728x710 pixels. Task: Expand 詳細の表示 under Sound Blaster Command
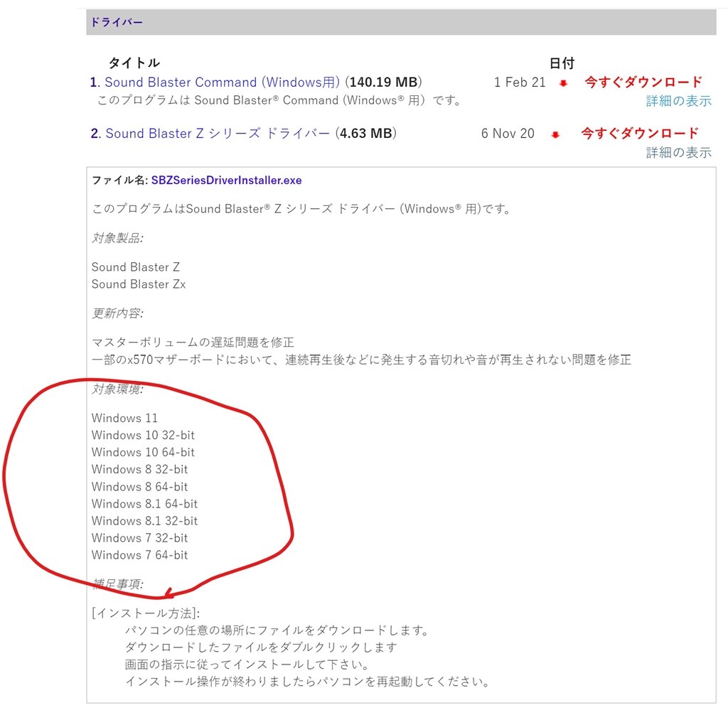[678, 101]
